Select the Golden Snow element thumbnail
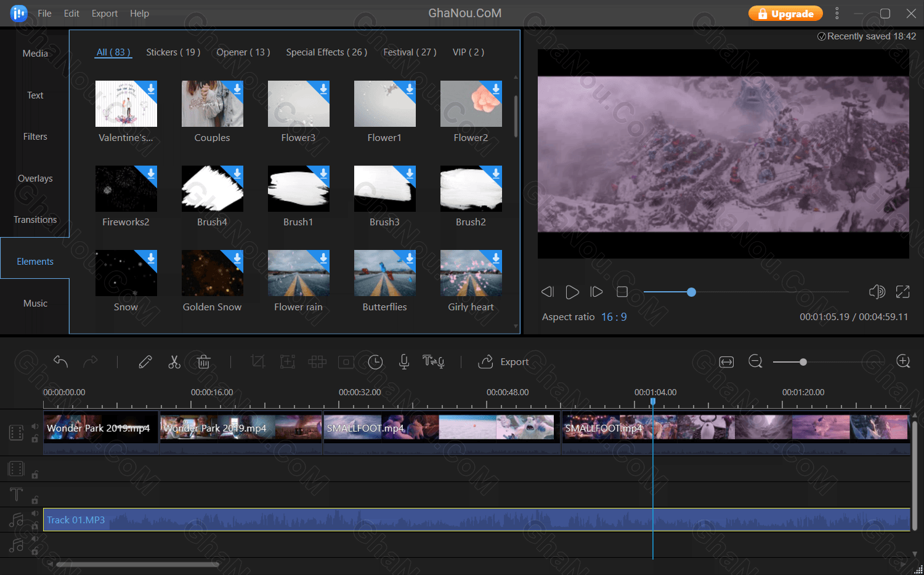The image size is (924, 575). (x=212, y=273)
